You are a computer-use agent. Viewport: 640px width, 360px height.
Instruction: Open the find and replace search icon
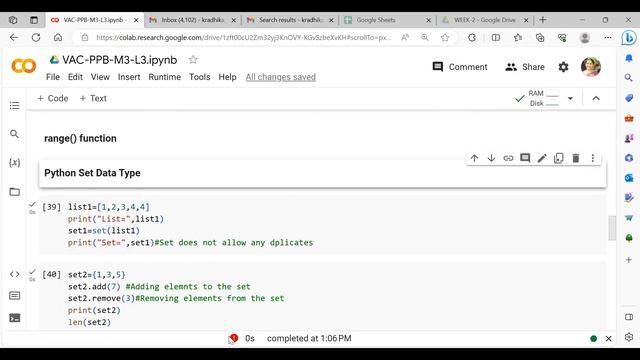click(14, 134)
